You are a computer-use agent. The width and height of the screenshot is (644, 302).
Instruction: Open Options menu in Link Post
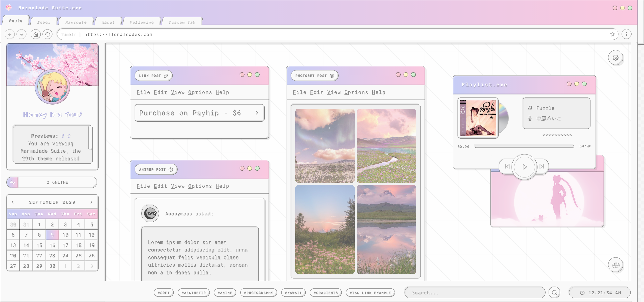click(200, 92)
